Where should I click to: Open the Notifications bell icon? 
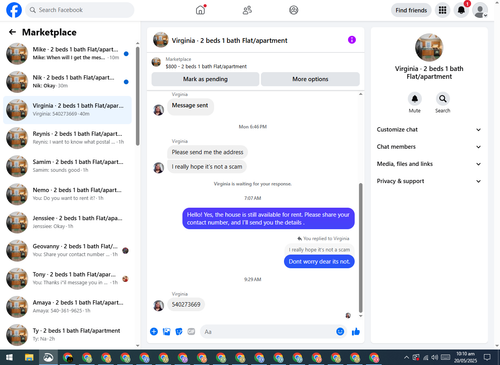(x=461, y=10)
